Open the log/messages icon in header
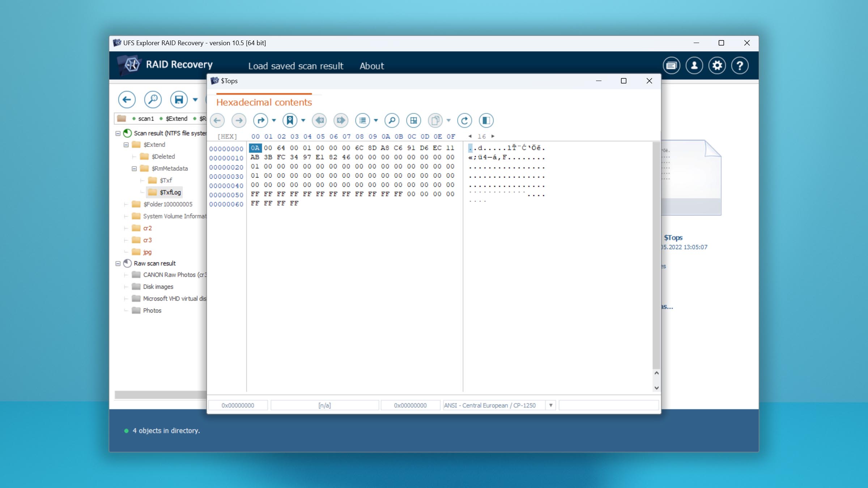 (671, 65)
